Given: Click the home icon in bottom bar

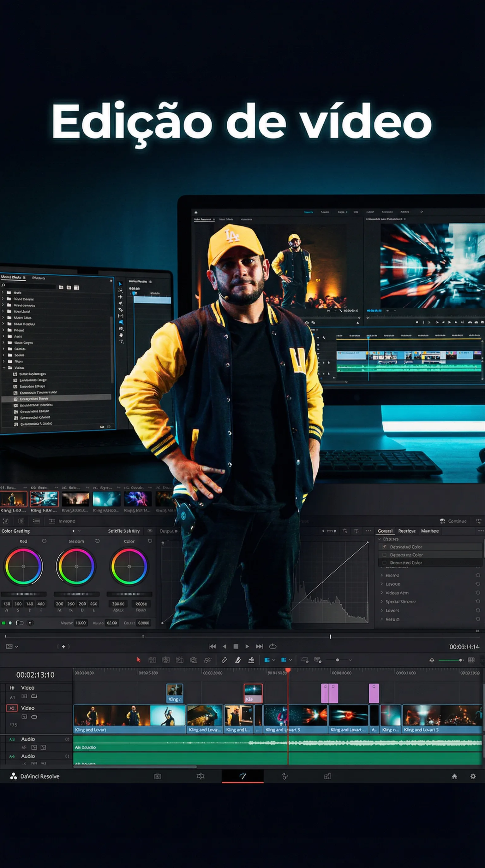Looking at the screenshot, I should [454, 776].
